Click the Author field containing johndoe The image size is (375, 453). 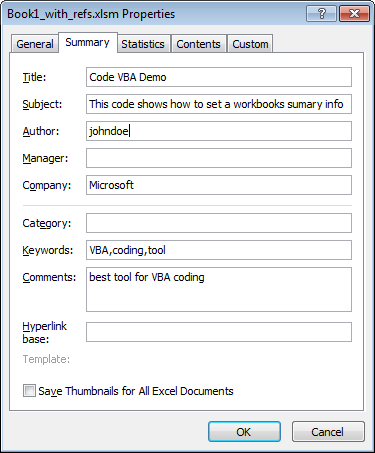(219, 131)
